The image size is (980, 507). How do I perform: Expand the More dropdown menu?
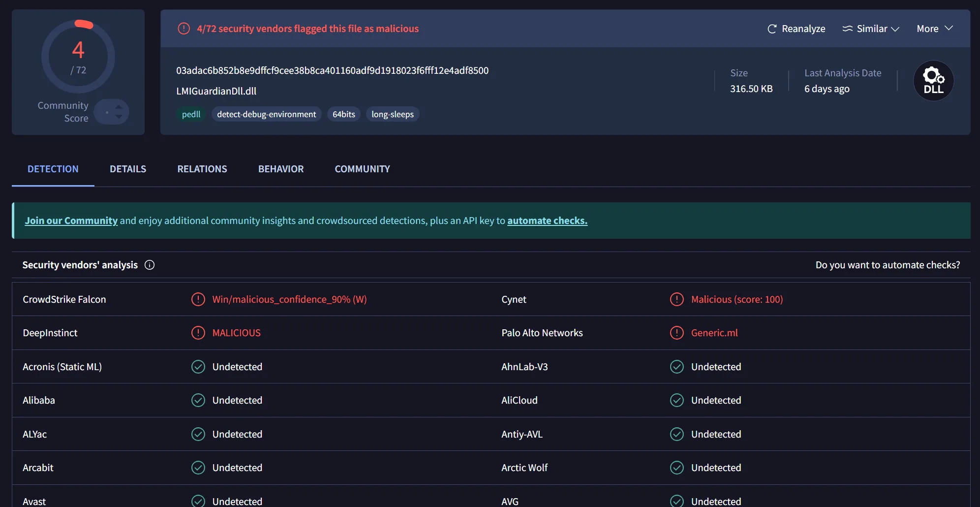click(x=935, y=29)
